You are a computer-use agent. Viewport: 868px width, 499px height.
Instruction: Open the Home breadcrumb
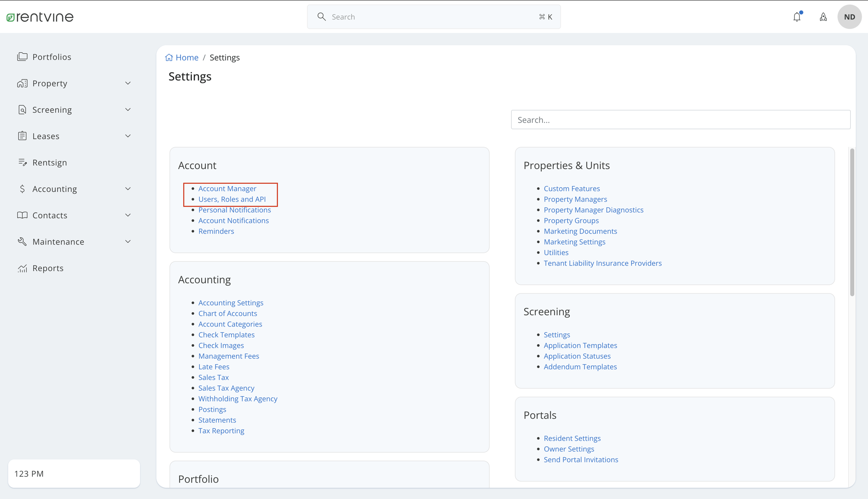pyautogui.click(x=186, y=57)
